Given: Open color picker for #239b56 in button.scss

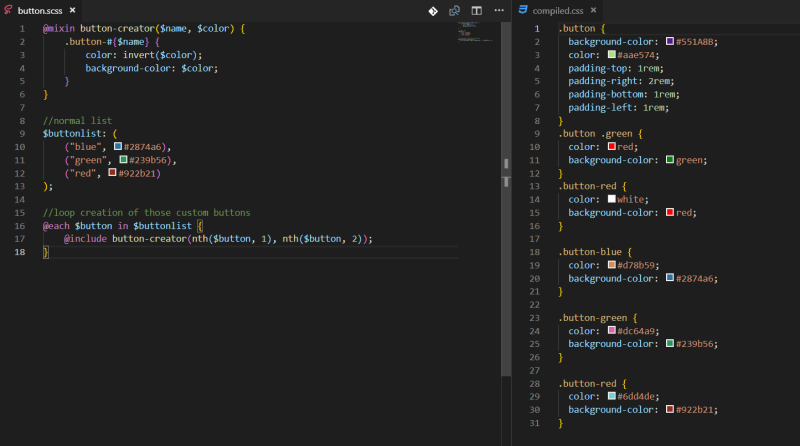Looking at the screenshot, I should (123, 160).
